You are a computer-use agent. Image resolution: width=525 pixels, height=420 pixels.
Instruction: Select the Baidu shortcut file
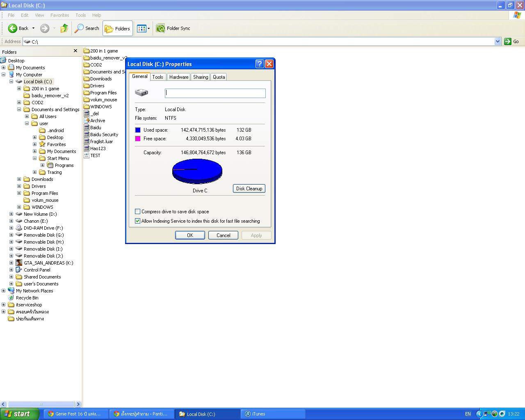pos(93,128)
